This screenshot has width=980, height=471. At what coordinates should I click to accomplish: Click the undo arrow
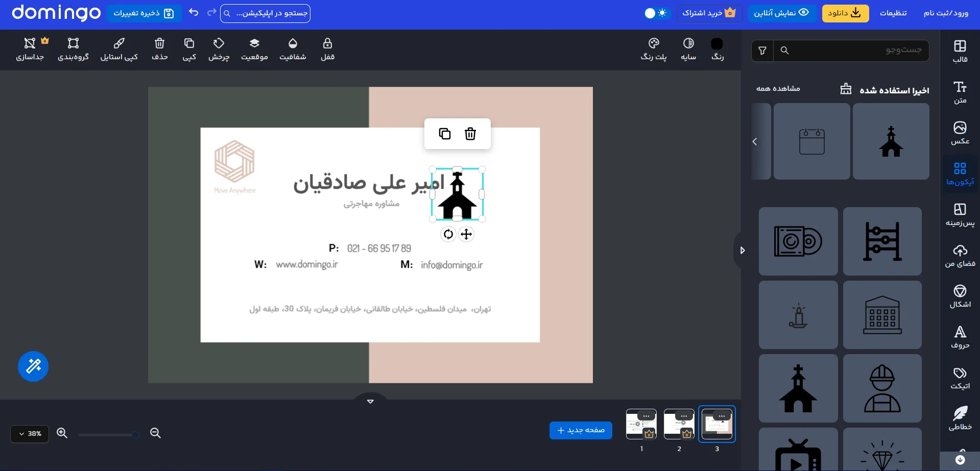point(194,12)
